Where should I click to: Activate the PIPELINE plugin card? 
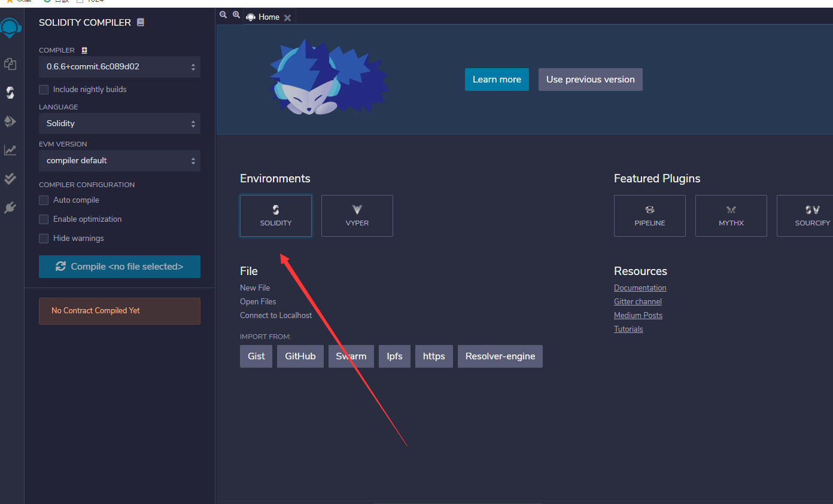(650, 216)
